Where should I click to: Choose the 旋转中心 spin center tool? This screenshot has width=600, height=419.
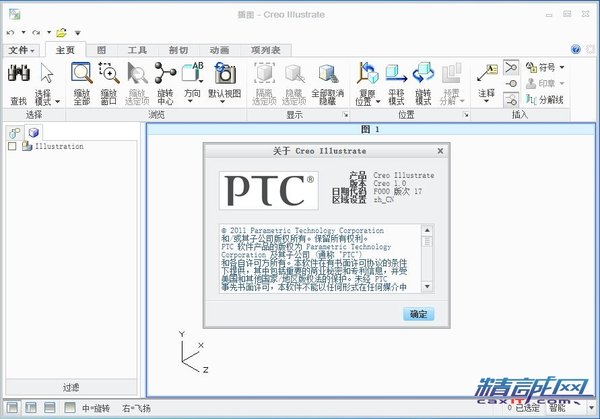coord(165,73)
